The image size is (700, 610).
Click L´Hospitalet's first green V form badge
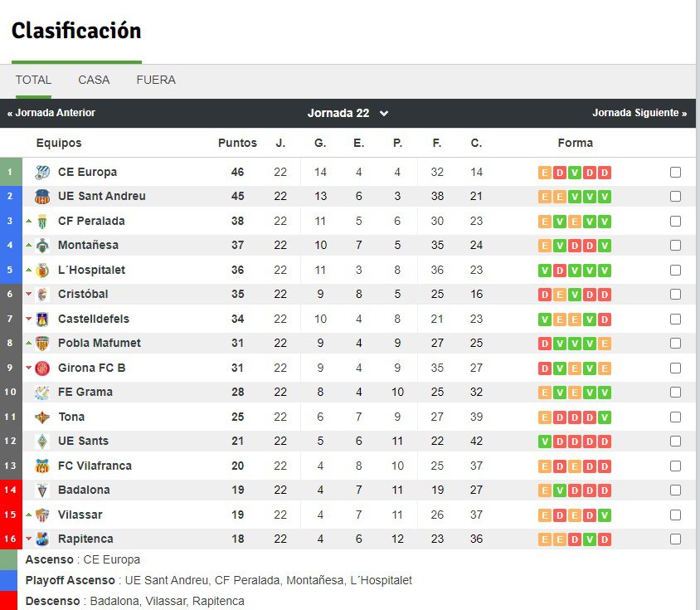click(545, 271)
